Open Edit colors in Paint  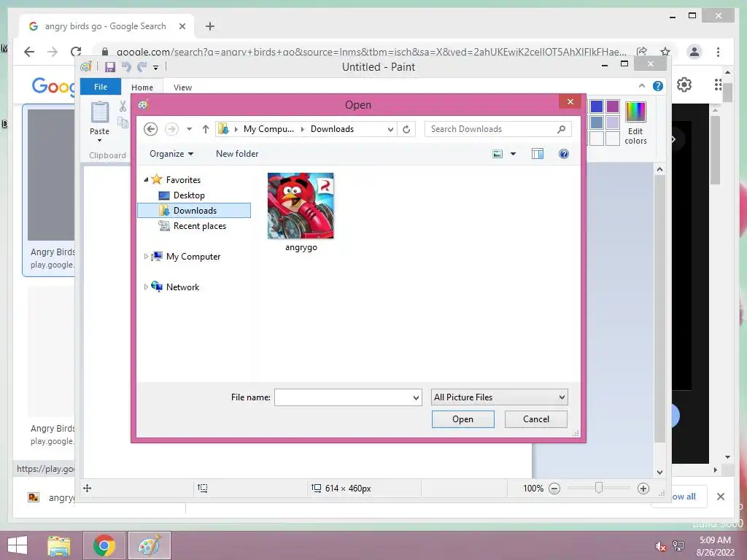(635, 122)
